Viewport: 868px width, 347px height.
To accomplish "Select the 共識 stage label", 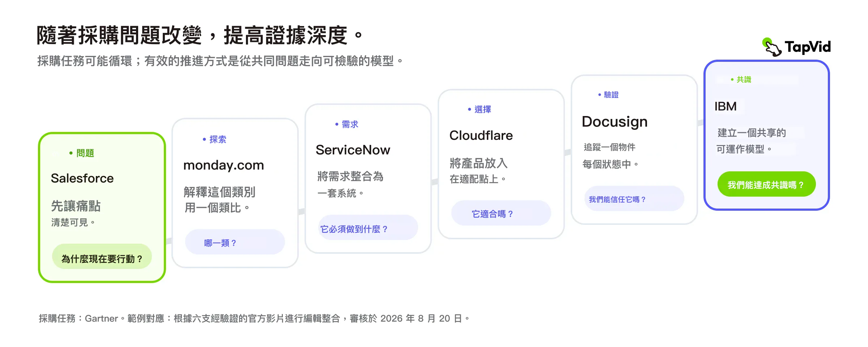I will (x=744, y=80).
